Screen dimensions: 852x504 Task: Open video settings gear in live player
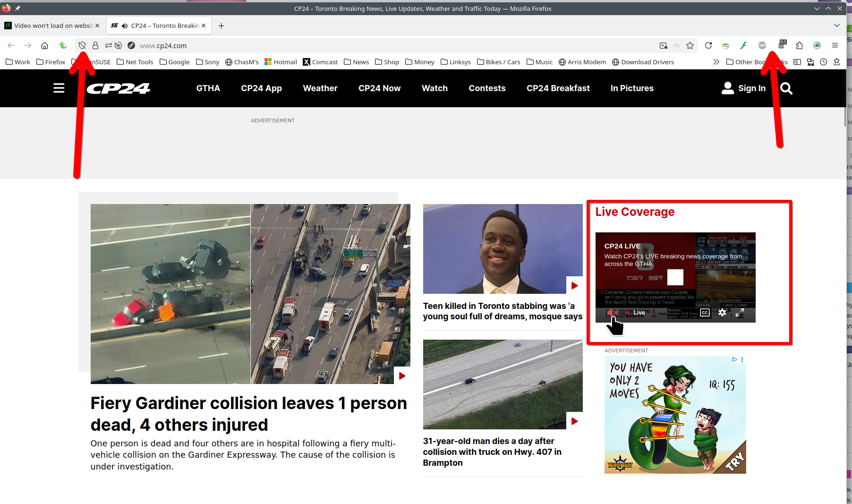722,312
